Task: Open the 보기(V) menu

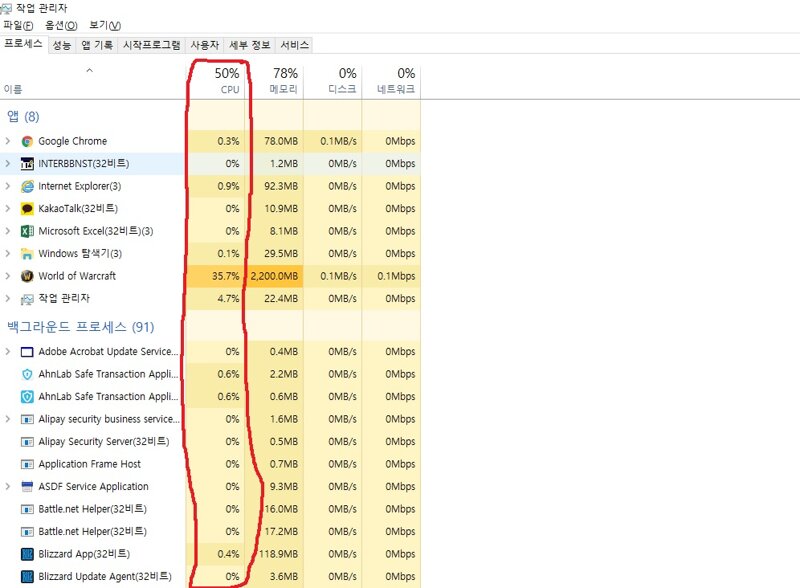Action: tap(105, 25)
